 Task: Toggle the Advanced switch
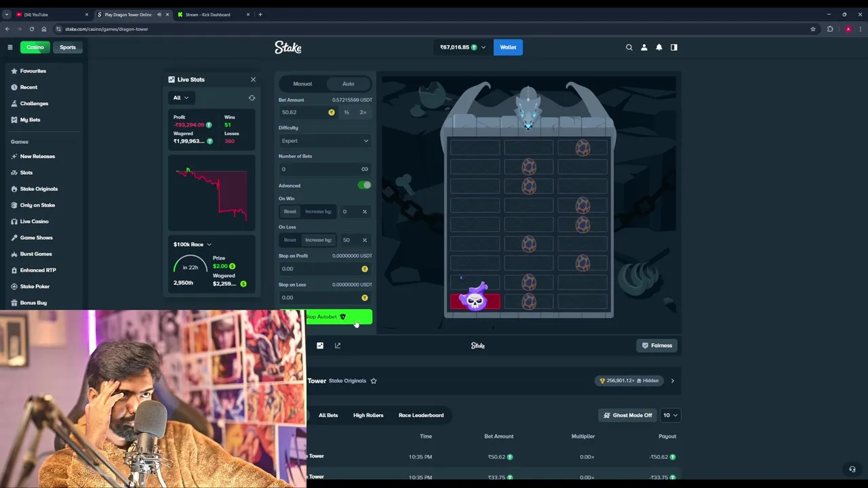tap(365, 185)
